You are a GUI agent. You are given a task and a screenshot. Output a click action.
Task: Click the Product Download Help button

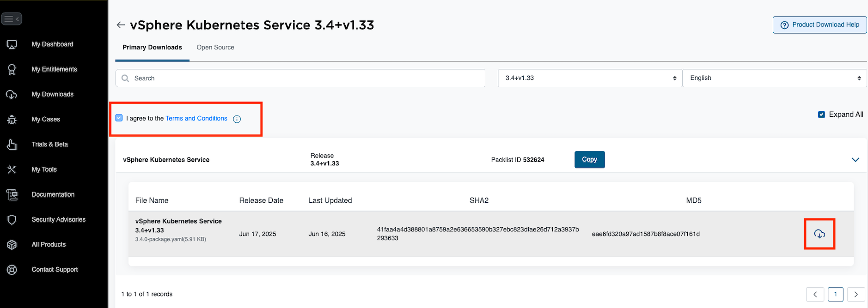tap(820, 25)
